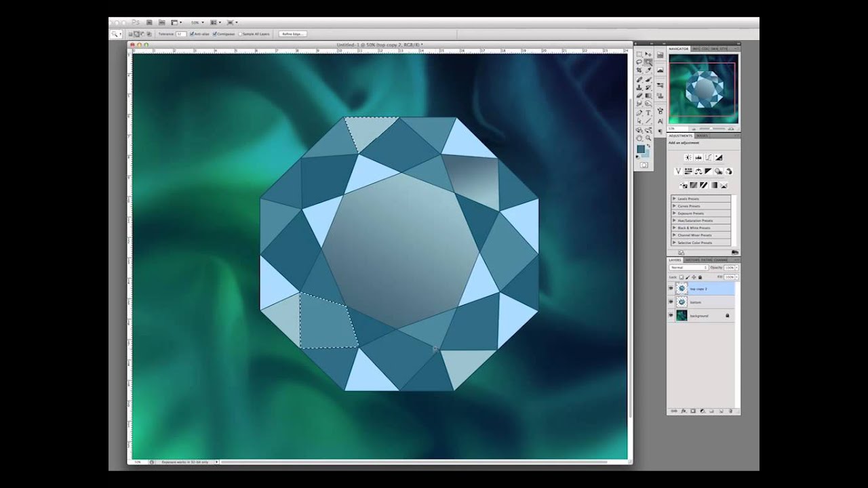Select the History Brush tool
Viewport: 868px width, 488px height.
pos(648,87)
